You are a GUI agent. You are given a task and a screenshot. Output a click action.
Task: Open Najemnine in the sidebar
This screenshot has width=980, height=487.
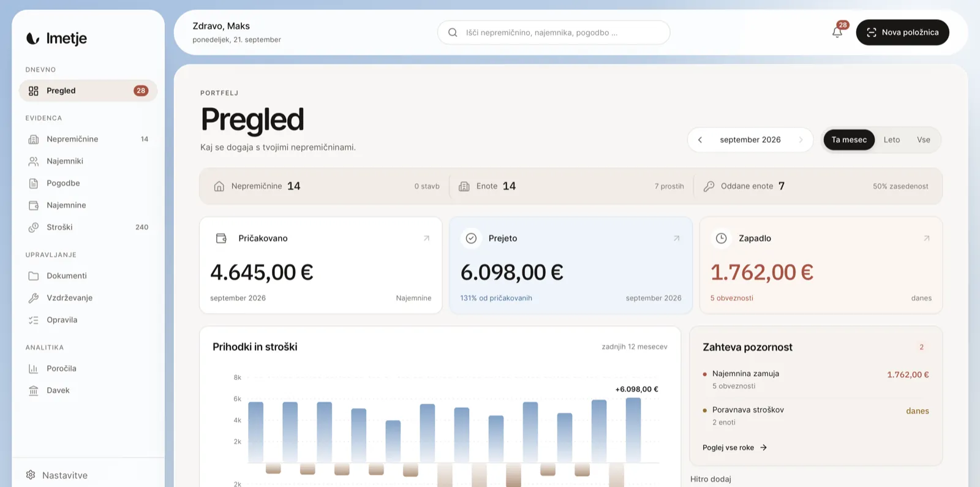pyautogui.click(x=88, y=205)
